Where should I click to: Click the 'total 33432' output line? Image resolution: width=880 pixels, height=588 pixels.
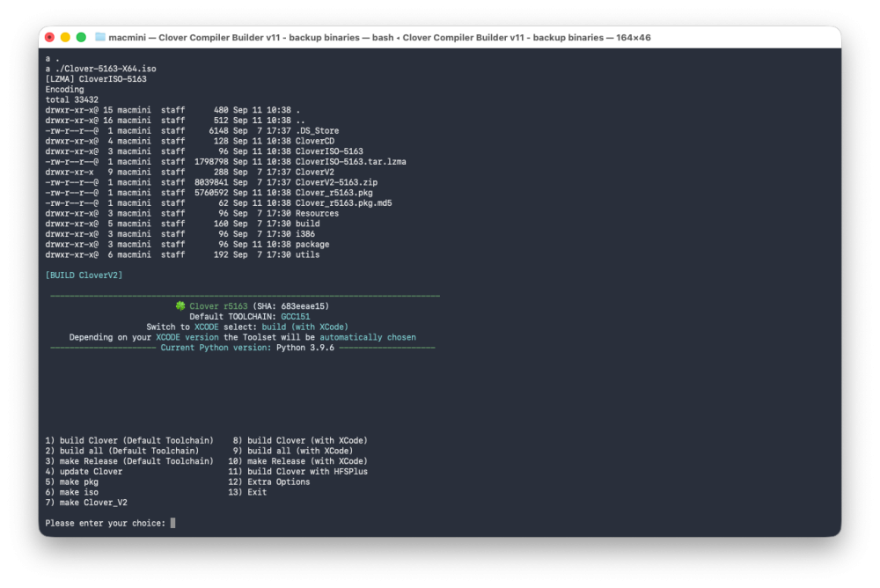72,99
